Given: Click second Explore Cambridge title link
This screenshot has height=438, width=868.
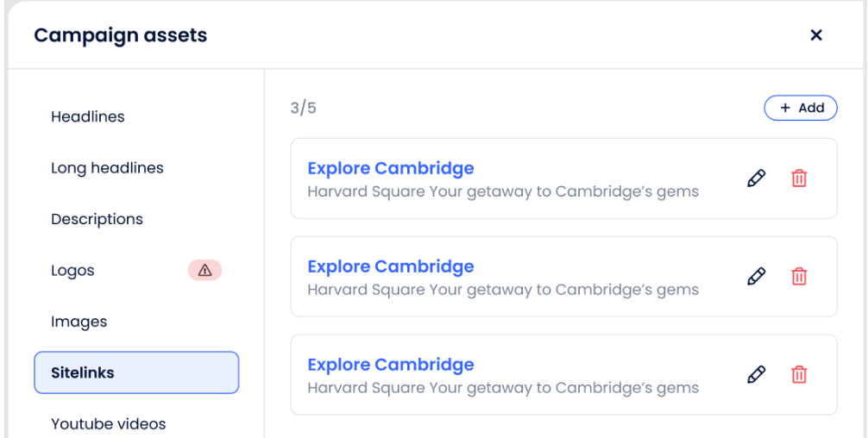Looking at the screenshot, I should click(x=390, y=266).
